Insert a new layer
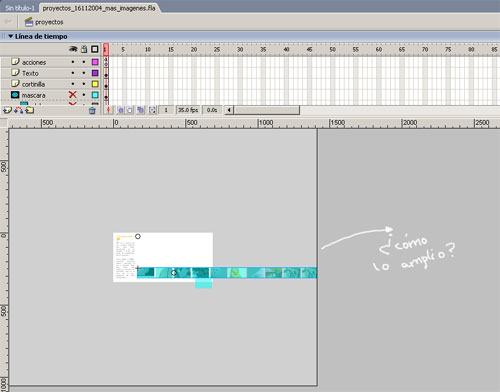This screenshot has width=500, height=392. pyautogui.click(x=7, y=110)
